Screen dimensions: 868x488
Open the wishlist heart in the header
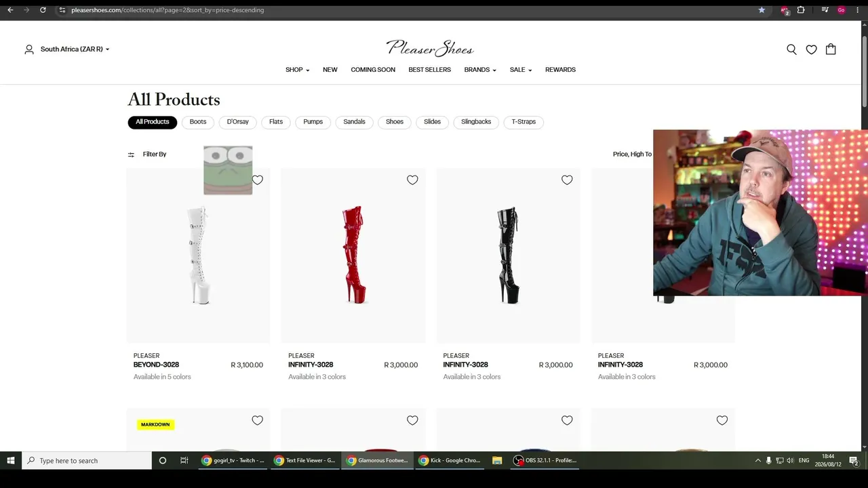click(811, 49)
